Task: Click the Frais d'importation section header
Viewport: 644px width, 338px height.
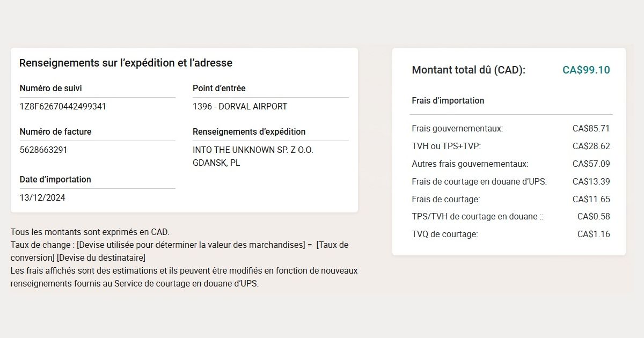Action: coord(448,100)
